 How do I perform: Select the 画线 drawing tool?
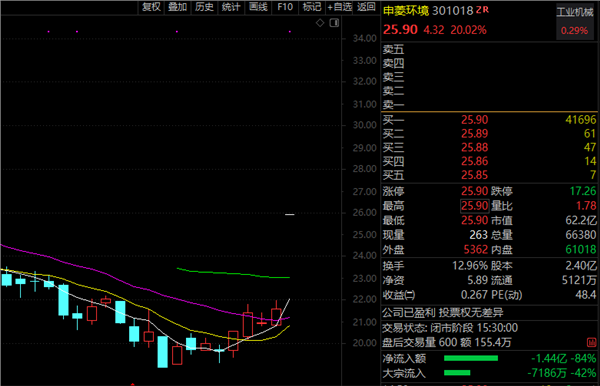[x=258, y=7]
